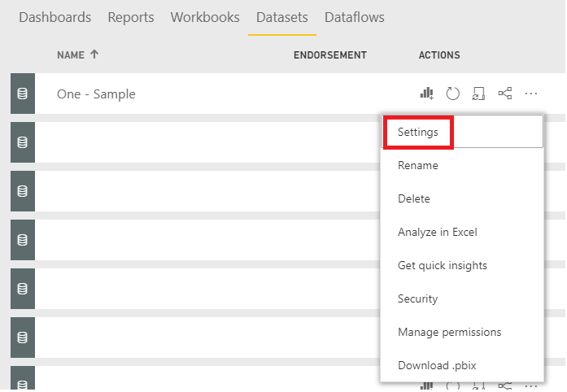The width and height of the screenshot is (567, 392).
Task: Click Get quick insights menu entry
Action: [x=443, y=265]
